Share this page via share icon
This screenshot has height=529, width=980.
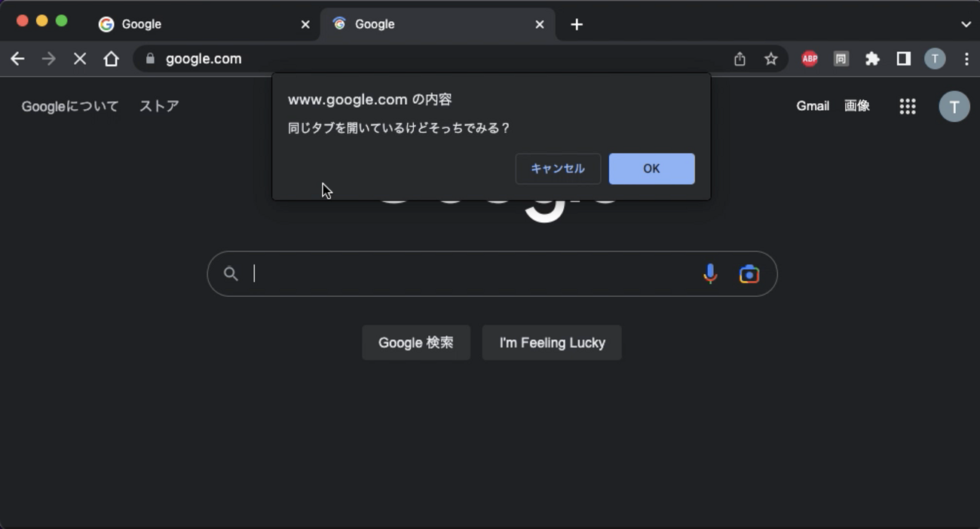740,59
